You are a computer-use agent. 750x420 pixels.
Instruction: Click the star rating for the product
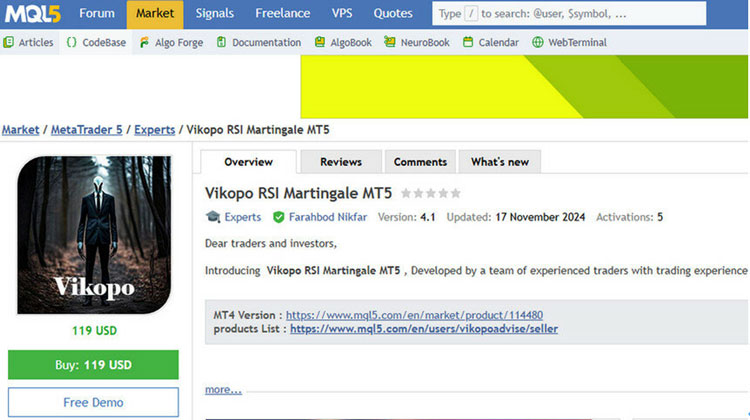click(x=430, y=193)
